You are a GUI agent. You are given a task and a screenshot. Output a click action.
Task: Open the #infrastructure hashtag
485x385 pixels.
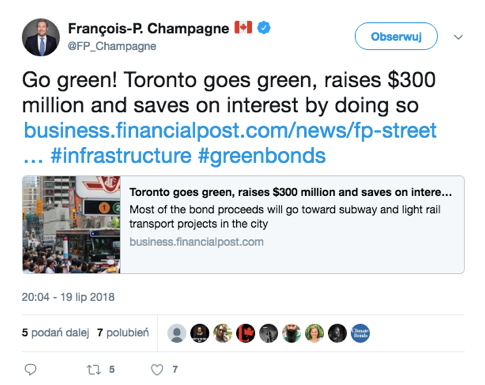(x=121, y=156)
